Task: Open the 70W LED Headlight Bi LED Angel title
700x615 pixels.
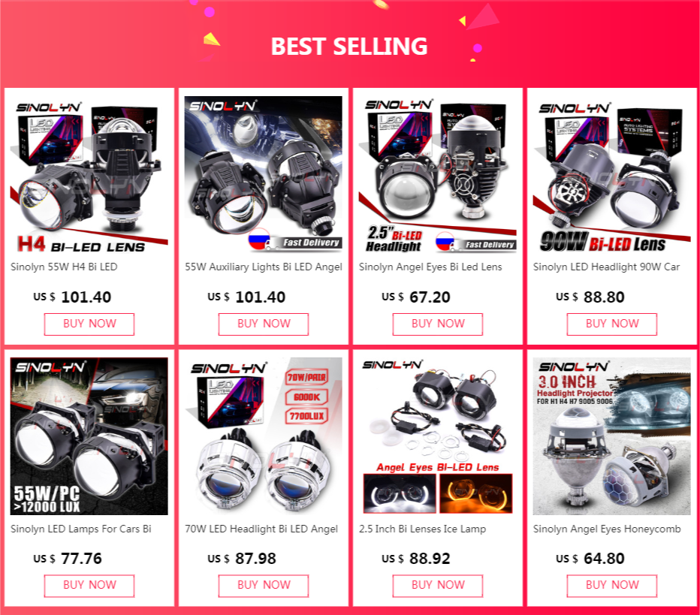Action: click(x=261, y=529)
